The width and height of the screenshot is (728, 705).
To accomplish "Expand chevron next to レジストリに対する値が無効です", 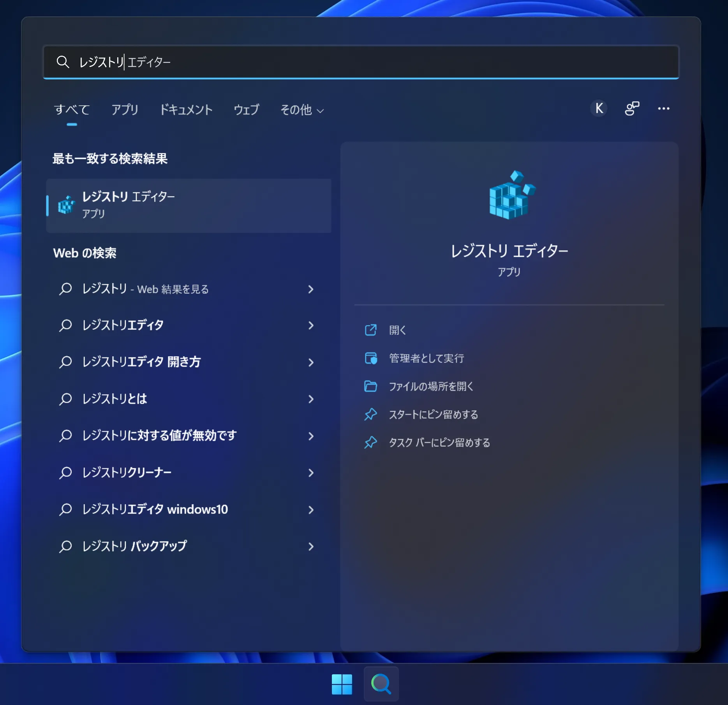I will click(x=311, y=436).
